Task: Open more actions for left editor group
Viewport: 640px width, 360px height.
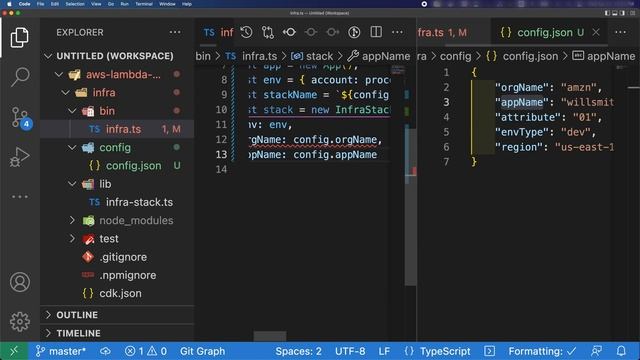Action: [397, 32]
